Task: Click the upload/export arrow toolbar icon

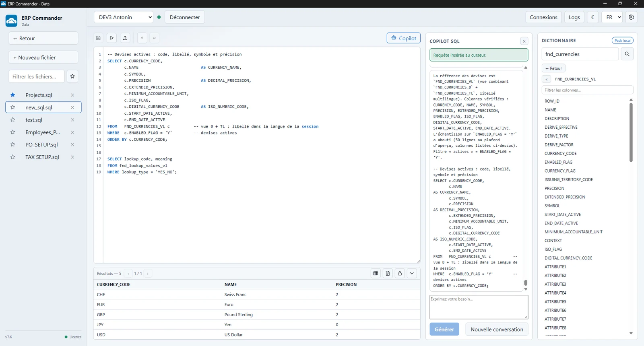Action: (125, 38)
